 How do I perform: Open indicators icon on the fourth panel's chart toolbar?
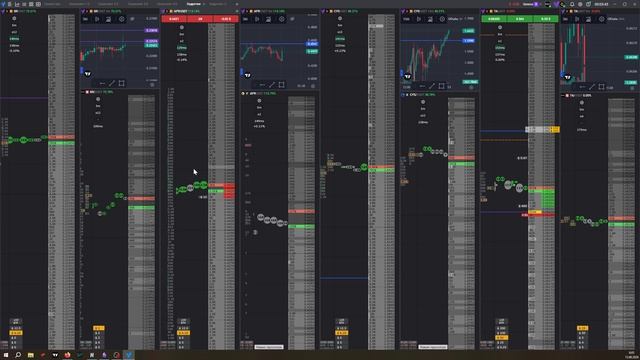[269, 19]
